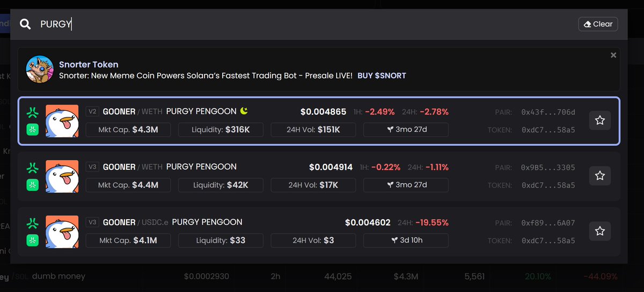Click pair address 0x9B5...3305
The height and width of the screenshot is (292, 644).
tap(548, 167)
